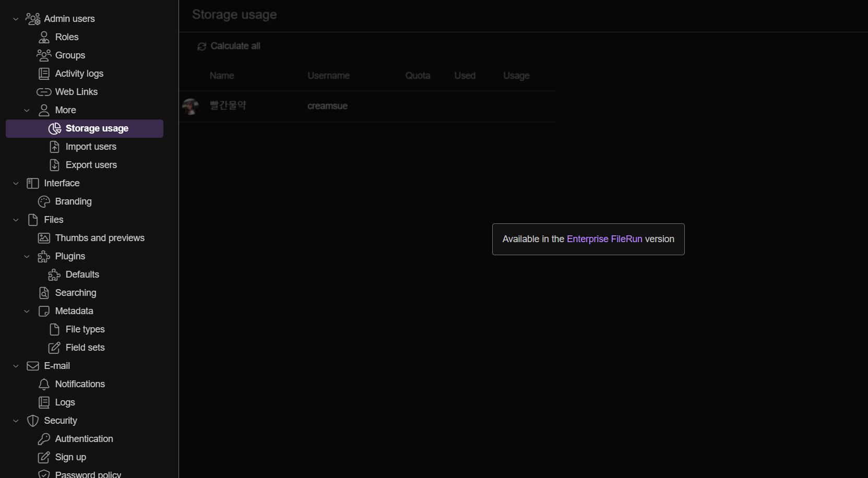Screen dimensions: 868x478
Task: Collapse the Metadata tree chevron
Action: coord(27,311)
